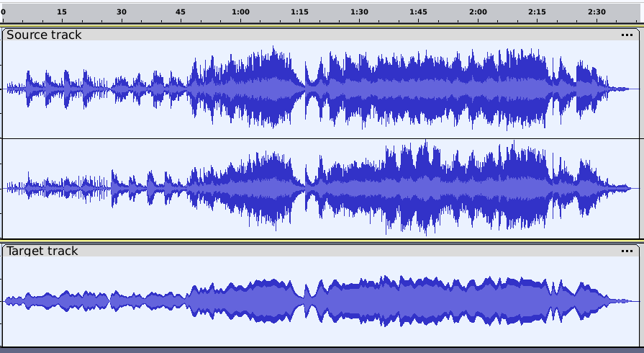Viewport: 644px width, 353px height.
Task: Click the Target track clip title
Action: pos(42,251)
